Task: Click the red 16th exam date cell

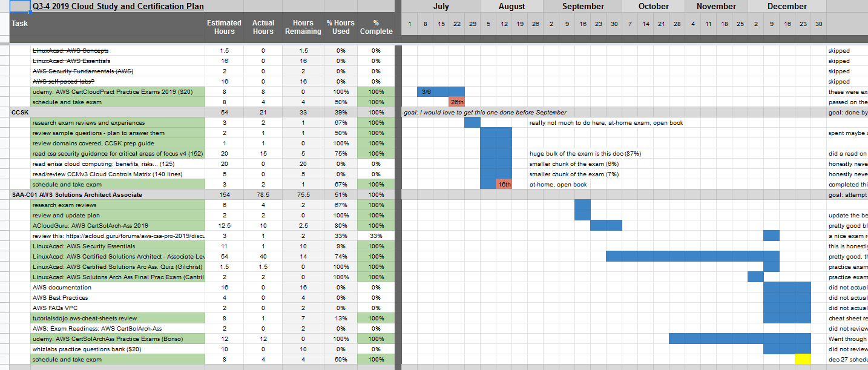Action: (504, 185)
